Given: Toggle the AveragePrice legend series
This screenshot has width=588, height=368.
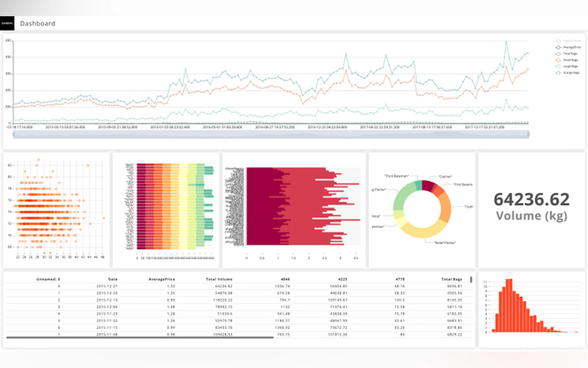Looking at the screenshot, I should tap(558, 48).
